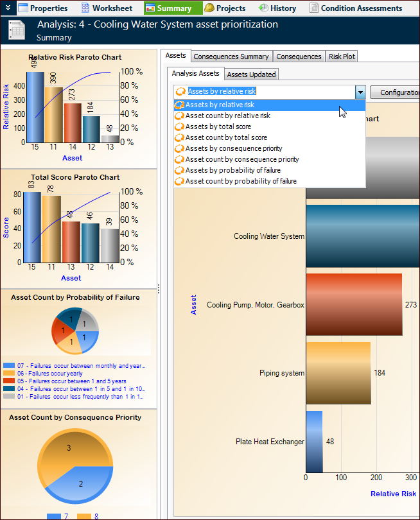Click the Summary tab chart icon
This screenshot has height=520, width=420.
point(150,8)
